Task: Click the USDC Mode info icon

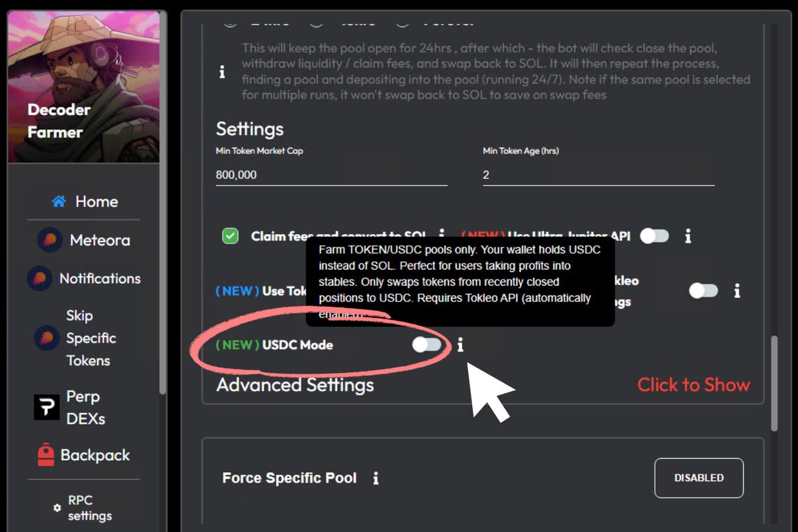Action: pos(460,344)
